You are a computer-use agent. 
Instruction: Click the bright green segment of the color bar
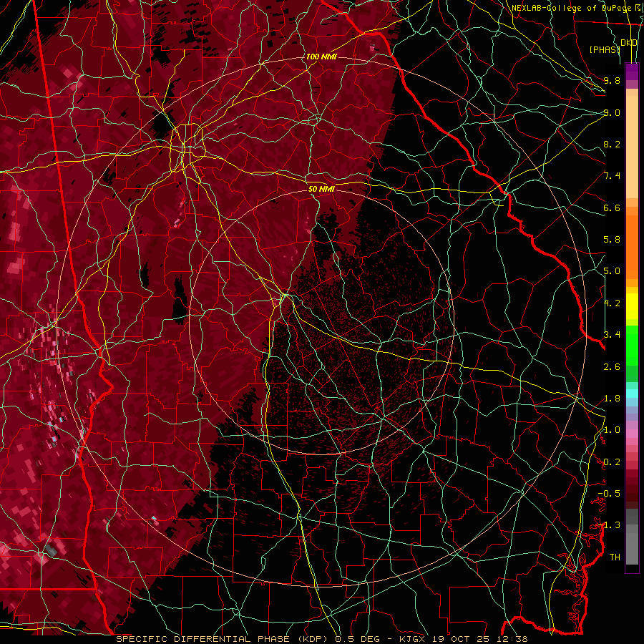632,344
